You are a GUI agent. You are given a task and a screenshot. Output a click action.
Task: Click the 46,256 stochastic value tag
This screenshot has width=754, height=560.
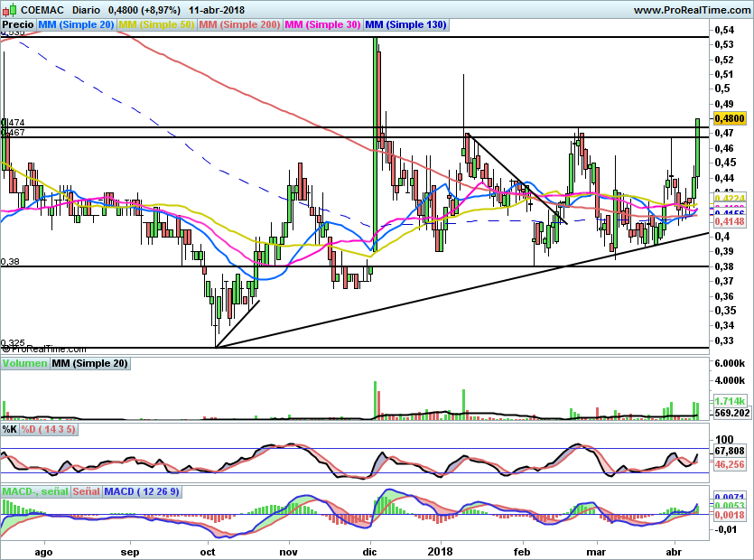(x=730, y=464)
